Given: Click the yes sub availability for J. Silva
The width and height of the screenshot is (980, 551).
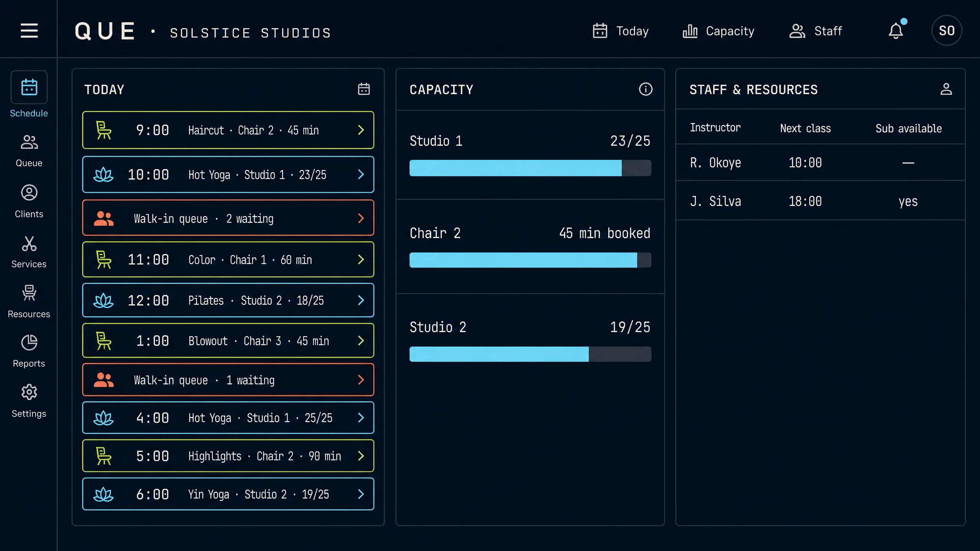Looking at the screenshot, I should pos(908,202).
